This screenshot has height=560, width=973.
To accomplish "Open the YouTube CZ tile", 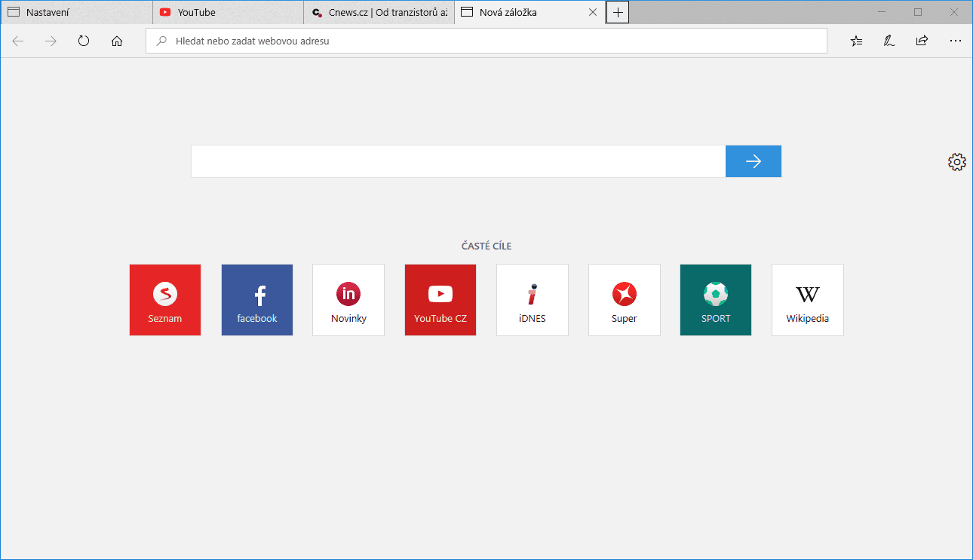I will (440, 300).
